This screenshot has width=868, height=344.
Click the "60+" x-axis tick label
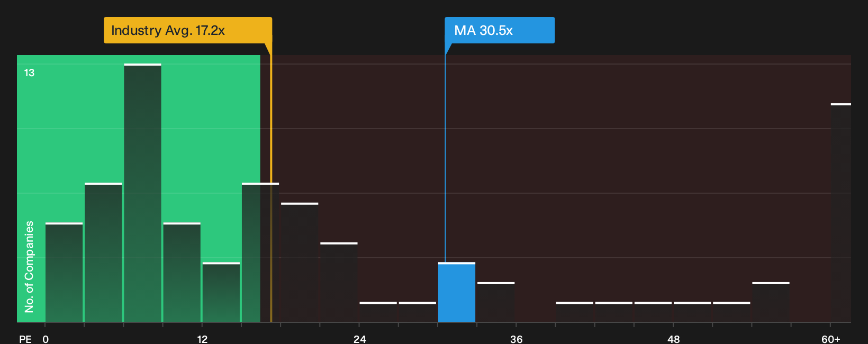click(x=830, y=339)
